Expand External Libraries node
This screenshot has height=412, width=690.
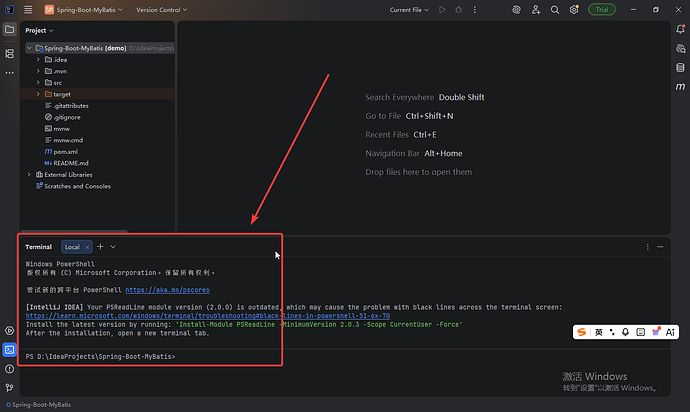coord(29,174)
